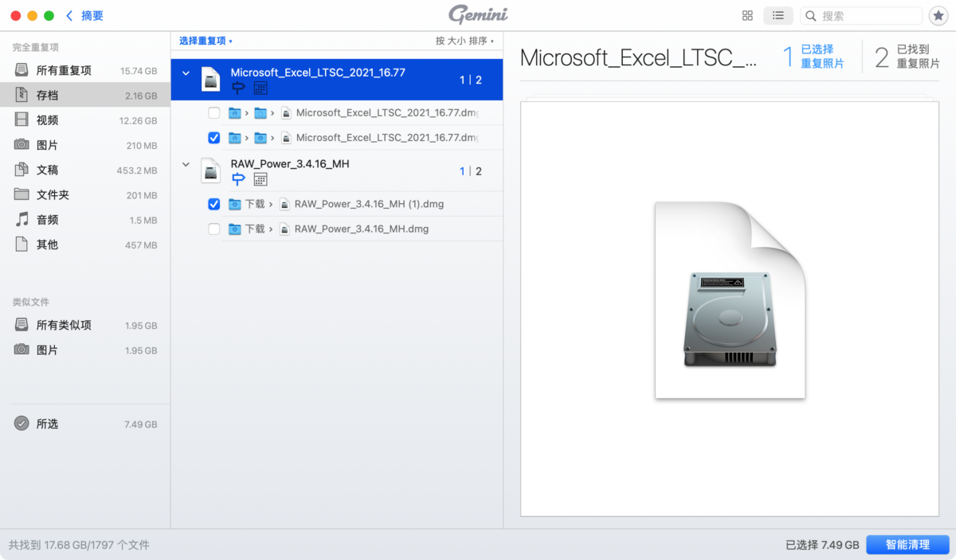Go back to 摘要
This screenshot has width=956, height=560.
[85, 16]
